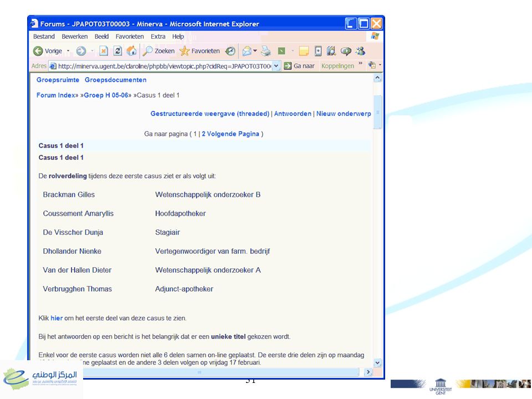Click the name Van der Hallen Dieter

click(77, 270)
